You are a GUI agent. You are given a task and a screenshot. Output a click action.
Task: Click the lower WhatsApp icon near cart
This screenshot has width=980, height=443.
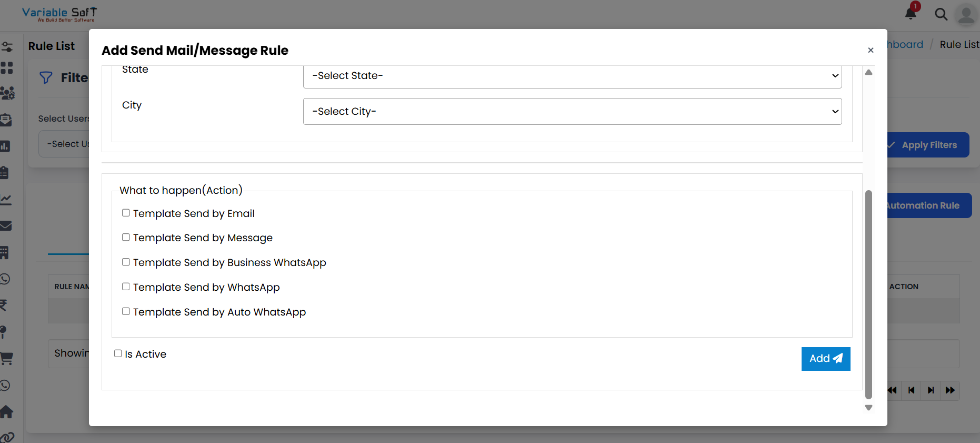[5, 385]
